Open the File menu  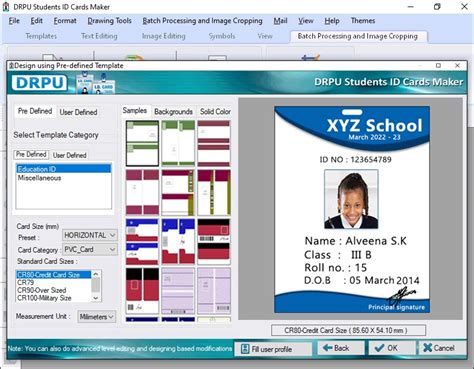[14, 21]
